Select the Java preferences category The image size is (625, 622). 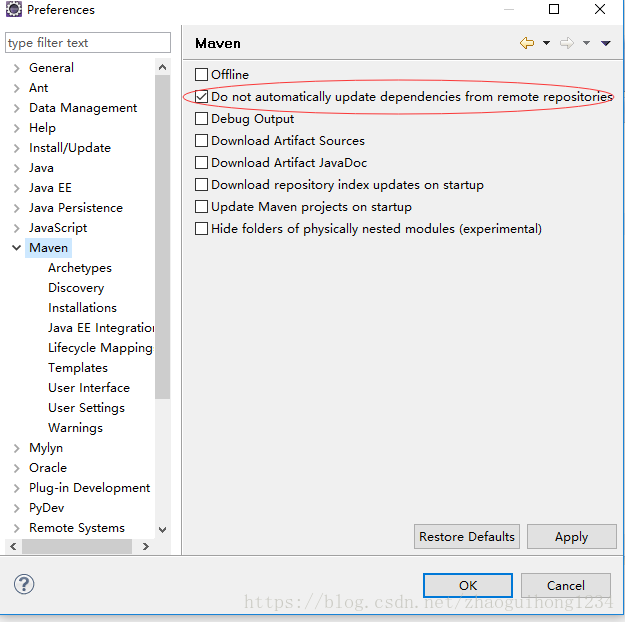click(x=41, y=168)
